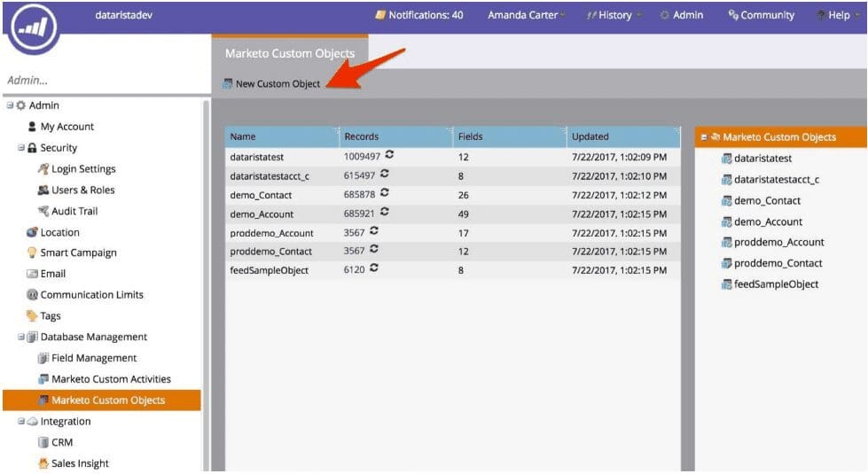
Task: Click the dataristatest object icon in right tree
Action: (726, 159)
